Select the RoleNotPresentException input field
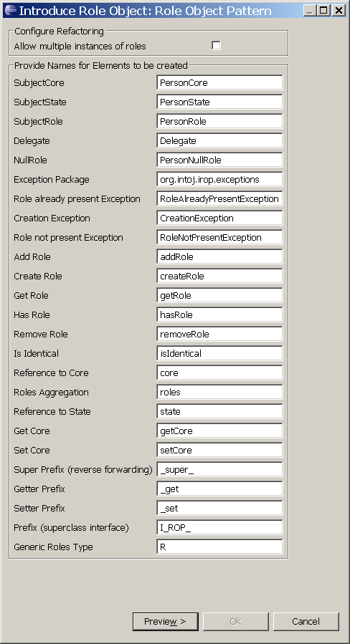350x644 pixels. [219, 237]
